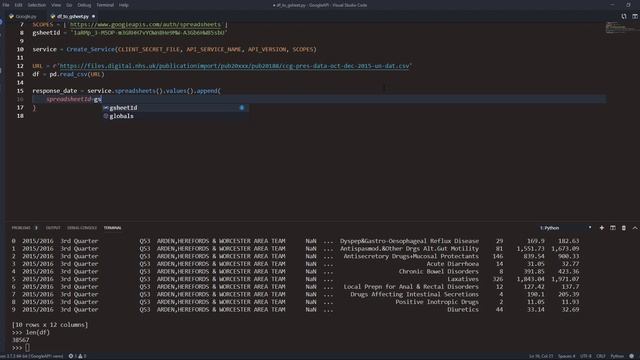Image resolution: width=640 pixels, height=360 pixels.
Task: Click the New Terminal plus icon
Action: point(602,228)
